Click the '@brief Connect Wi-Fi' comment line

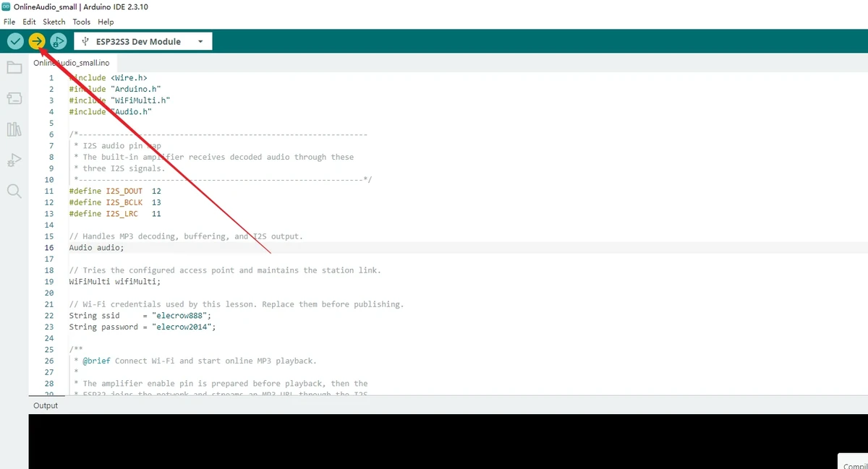tap(195, 361)
